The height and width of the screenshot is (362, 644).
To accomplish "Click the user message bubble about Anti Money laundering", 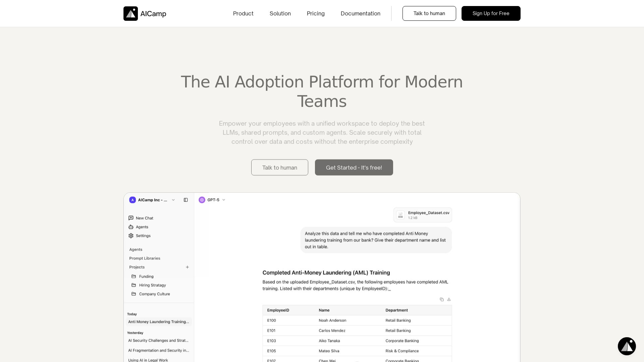I will tap(376, 240).
